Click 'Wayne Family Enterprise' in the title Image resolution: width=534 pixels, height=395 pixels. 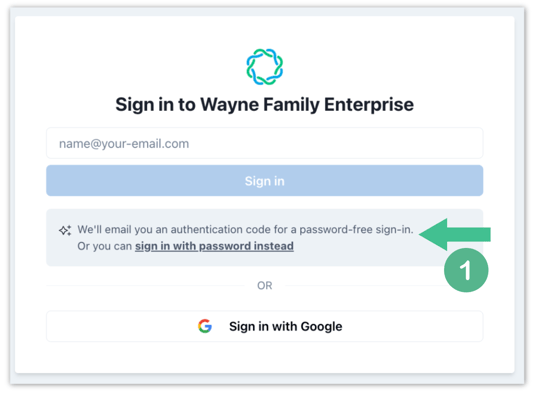pyautogui.click(x=307, y=105)
